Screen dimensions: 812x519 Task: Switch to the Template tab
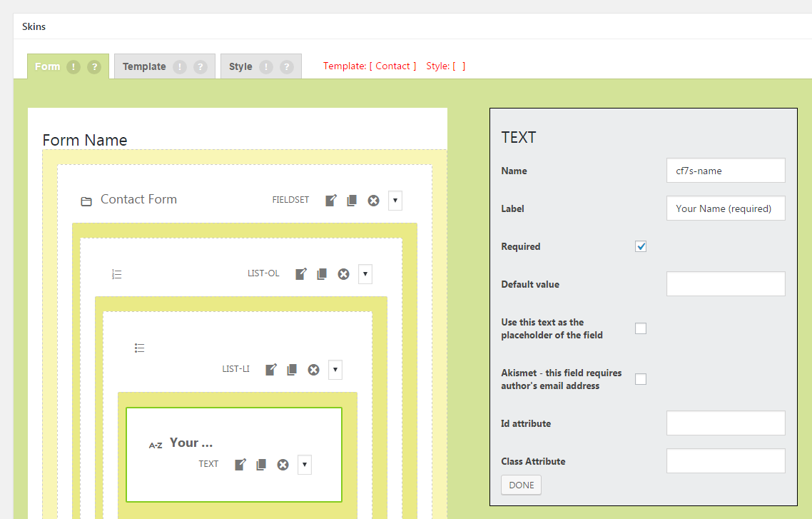pos(144,67)
